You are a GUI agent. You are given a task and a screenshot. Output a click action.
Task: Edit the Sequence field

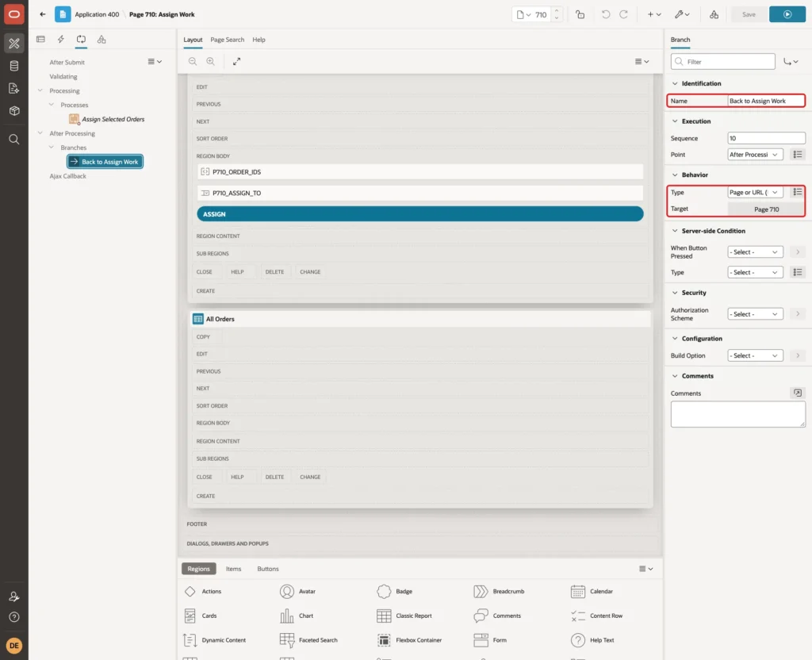click(766, 138)
